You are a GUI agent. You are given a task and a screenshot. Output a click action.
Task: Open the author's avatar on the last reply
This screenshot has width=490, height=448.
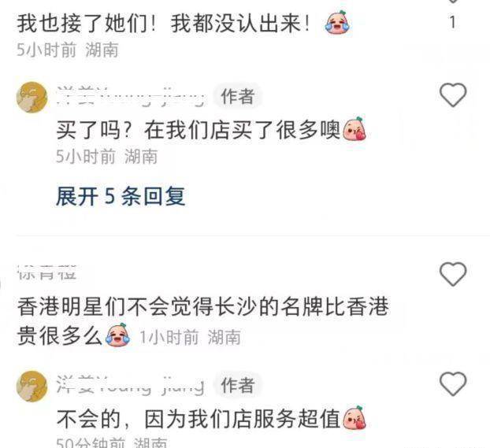[x=32, y=386]
